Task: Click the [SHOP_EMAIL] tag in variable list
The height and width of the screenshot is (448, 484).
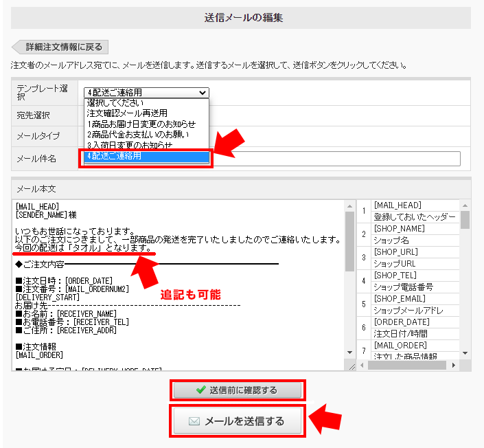Action: point(400,298)
